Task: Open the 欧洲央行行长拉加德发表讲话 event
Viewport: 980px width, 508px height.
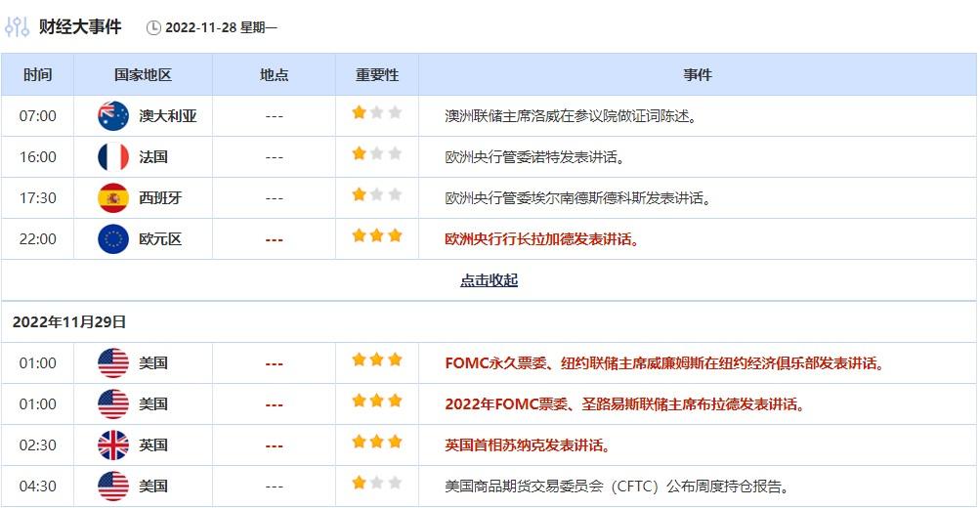Action: click(x=542, y=239)
